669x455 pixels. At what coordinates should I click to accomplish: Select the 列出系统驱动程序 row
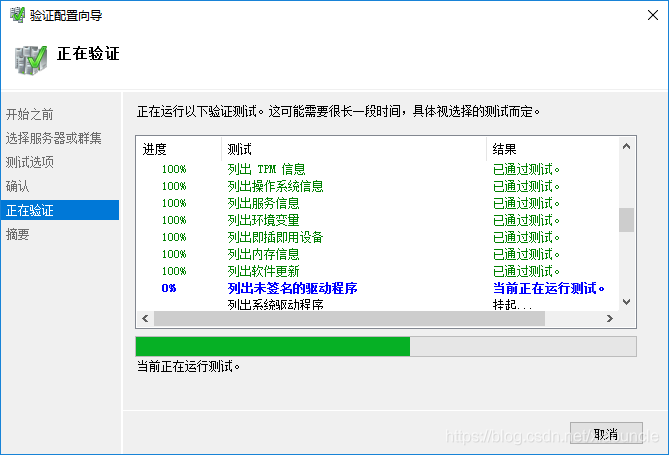[x=378, y=304]
